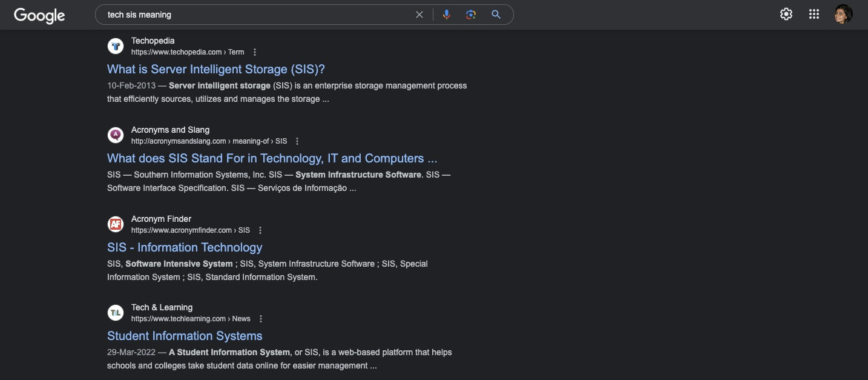
Task: Click the Acronym Finder favicon
Action: tap(116, 224)
